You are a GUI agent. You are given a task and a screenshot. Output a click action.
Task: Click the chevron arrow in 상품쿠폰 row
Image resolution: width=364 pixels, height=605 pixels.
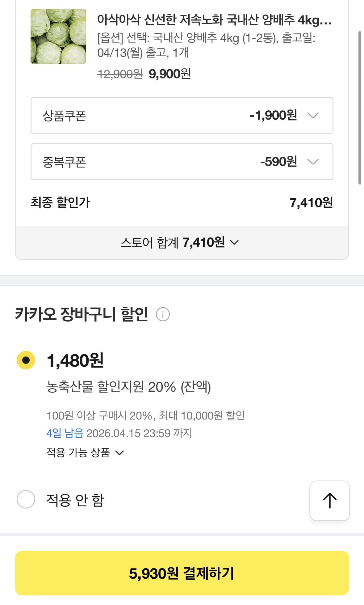tap(313, 116)
